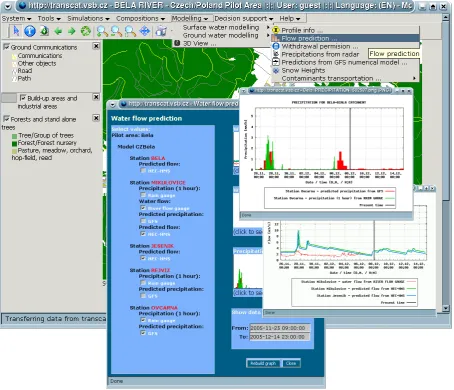Viewport: 454px width, 390px height.
Task: Open main window title bar dropdown arrow
Action: [7, 6]
